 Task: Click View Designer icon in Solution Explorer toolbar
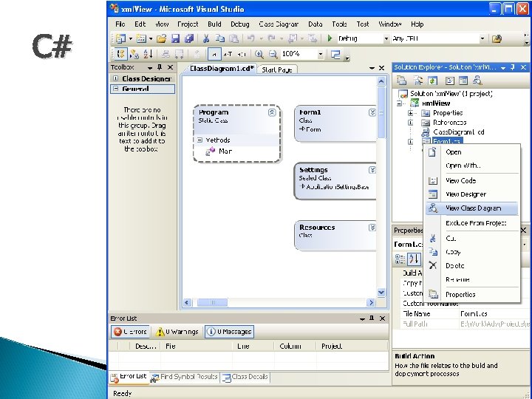coord(463,81)
